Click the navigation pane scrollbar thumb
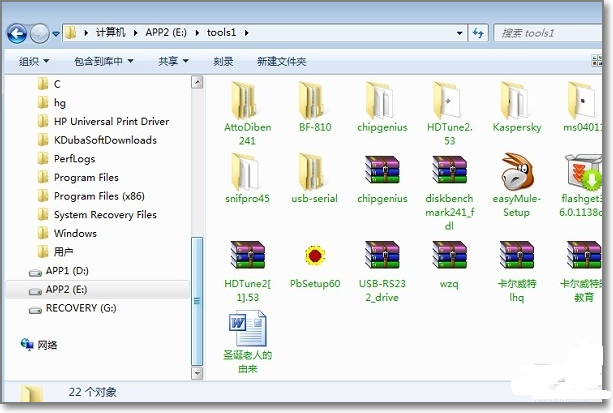The image size is (613, 413). (197, 301)
